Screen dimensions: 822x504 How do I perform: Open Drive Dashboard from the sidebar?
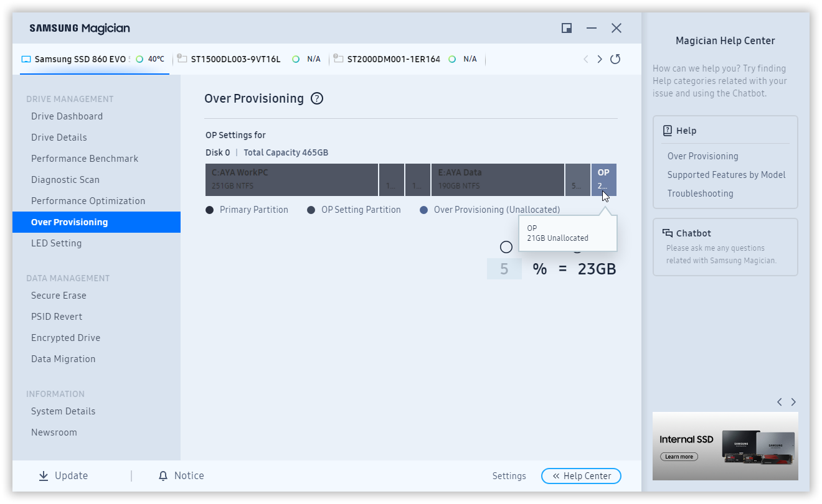coord(67,116)
